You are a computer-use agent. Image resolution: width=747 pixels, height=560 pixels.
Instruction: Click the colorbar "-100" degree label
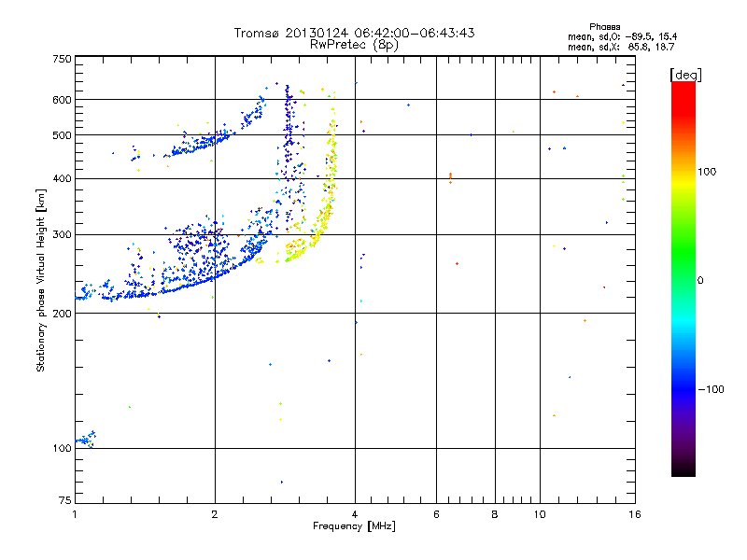coord(711,389)
